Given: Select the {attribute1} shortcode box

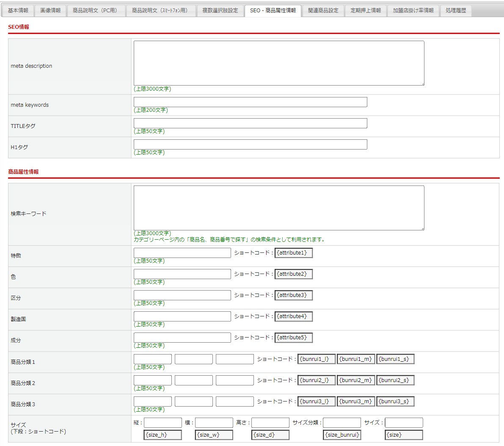Looking at the screenshot, I should pos(293,253).
